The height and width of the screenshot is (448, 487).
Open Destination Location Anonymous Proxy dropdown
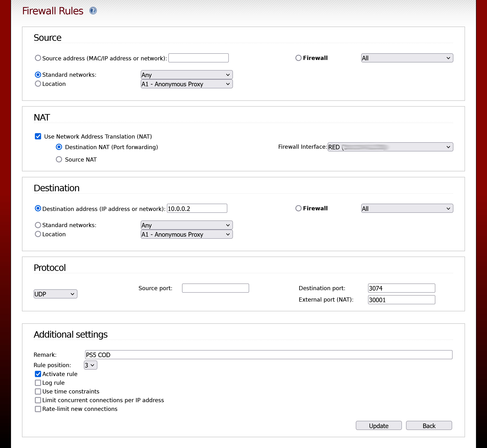pyautogui.click(x=186, y=234)
